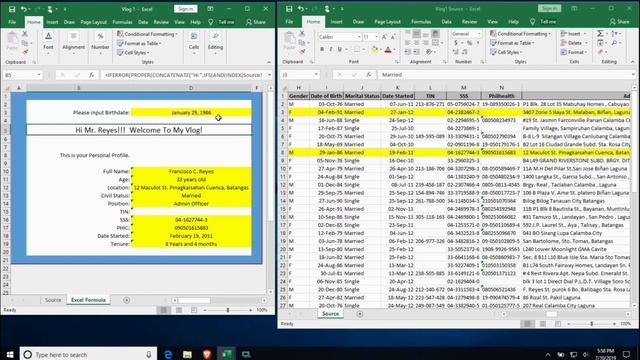Open Name Box dropdown in Vlog 1 window
Viewport: 640px width, 360px height.
pyautogui.click(x=39, y=75)
